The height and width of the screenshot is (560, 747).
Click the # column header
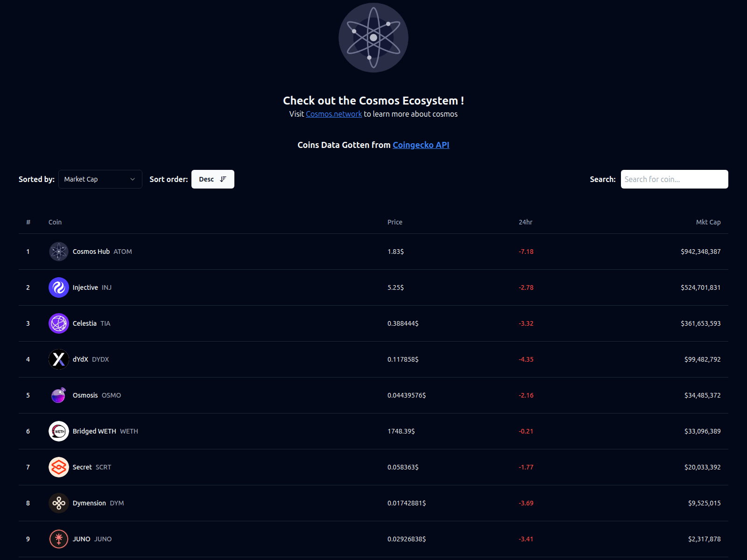(28, 222)
